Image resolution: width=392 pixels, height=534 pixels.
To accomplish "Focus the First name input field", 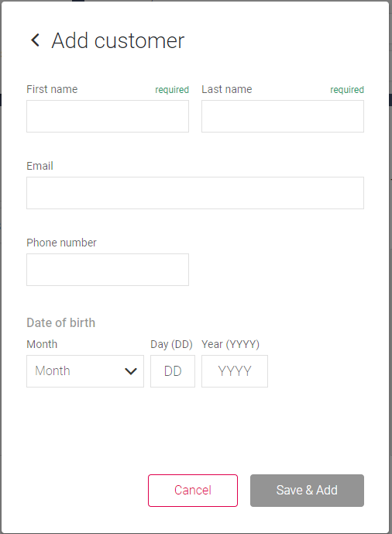I will (x=108, y=116).
